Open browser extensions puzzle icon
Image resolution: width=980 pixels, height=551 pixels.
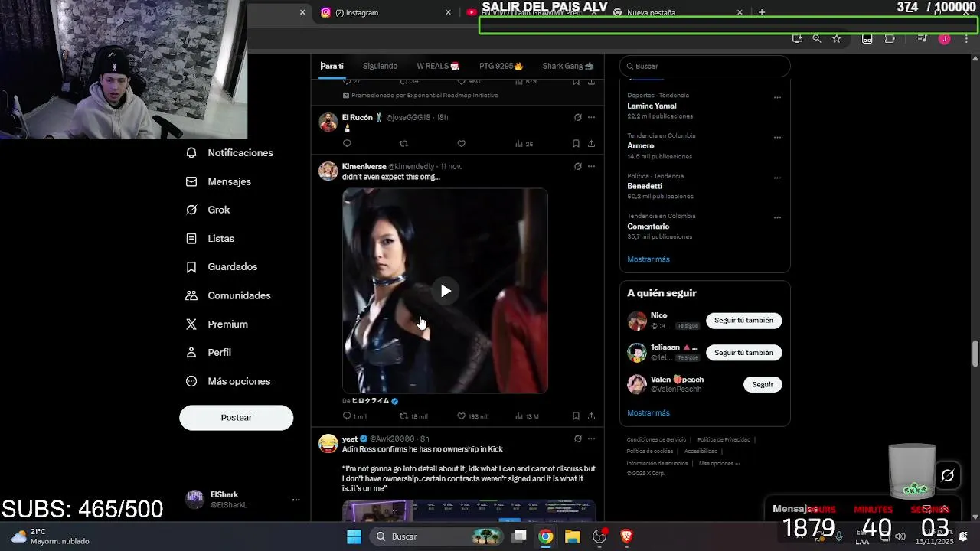tap(890, 38)
